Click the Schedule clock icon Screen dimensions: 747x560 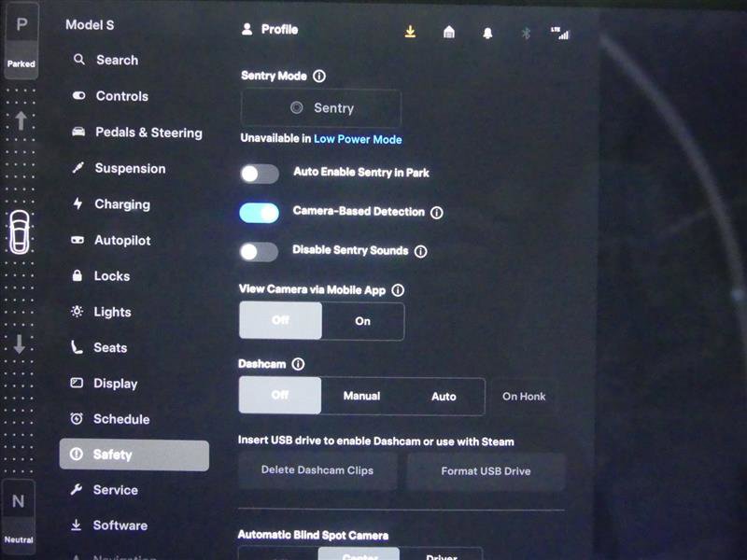pos(77,418)
